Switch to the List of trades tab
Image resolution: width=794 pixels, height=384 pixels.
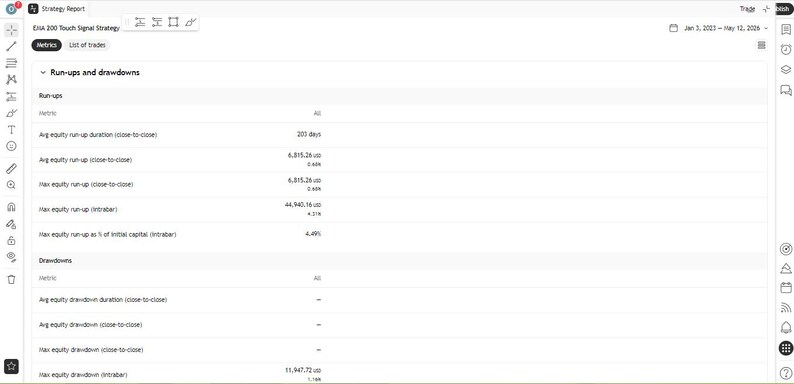pyautogui.click(x=87, y=45)
